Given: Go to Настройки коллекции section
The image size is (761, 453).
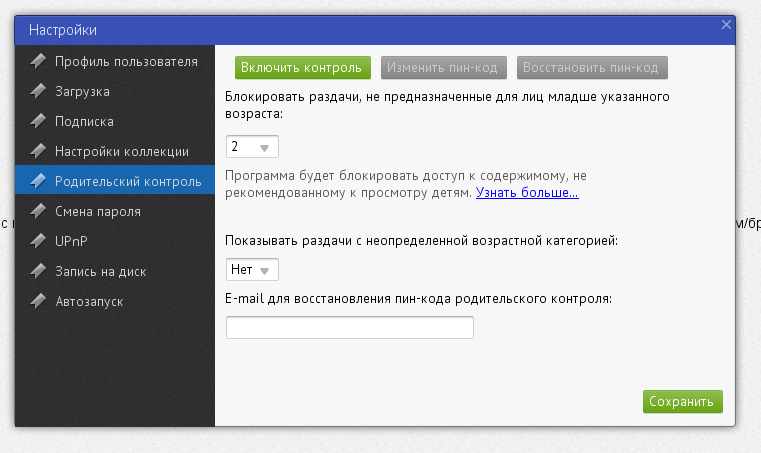Looking at the screenshot, I should click(x=115, y=151).
